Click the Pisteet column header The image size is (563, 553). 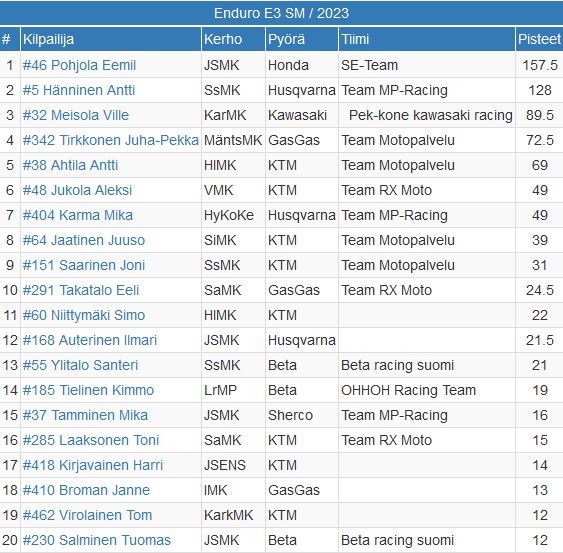539,39
